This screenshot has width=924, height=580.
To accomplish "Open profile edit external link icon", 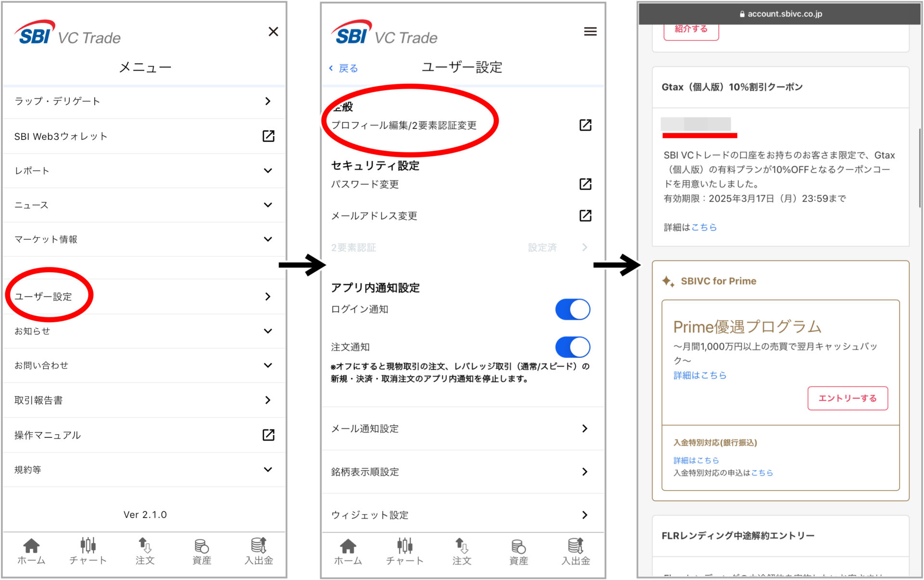I will pyautogui.click(x=585, y=125).
